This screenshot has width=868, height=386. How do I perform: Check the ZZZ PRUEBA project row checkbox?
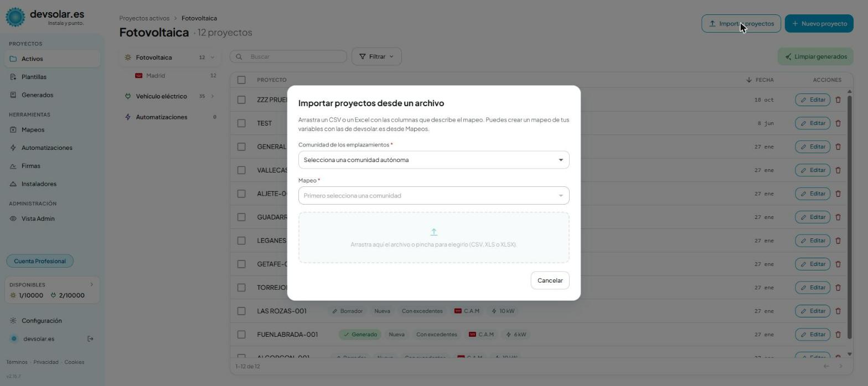pyautogui.click(x=241, y=100)
